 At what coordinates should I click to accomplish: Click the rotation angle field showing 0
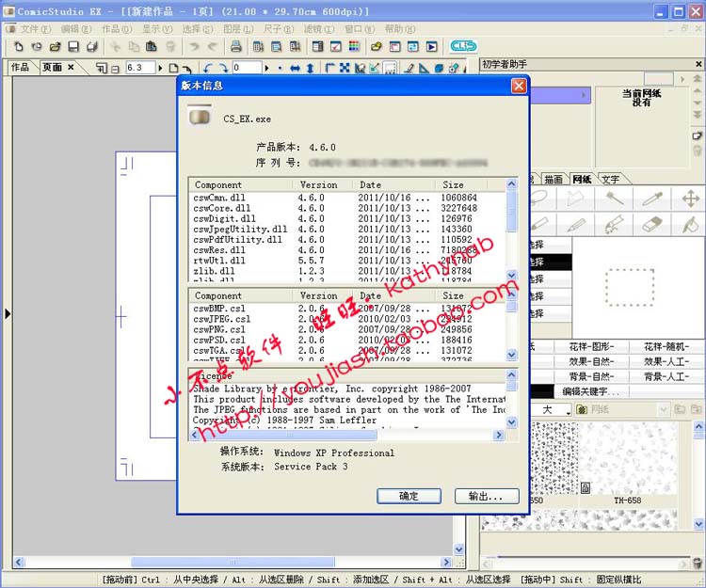(248, 68)
